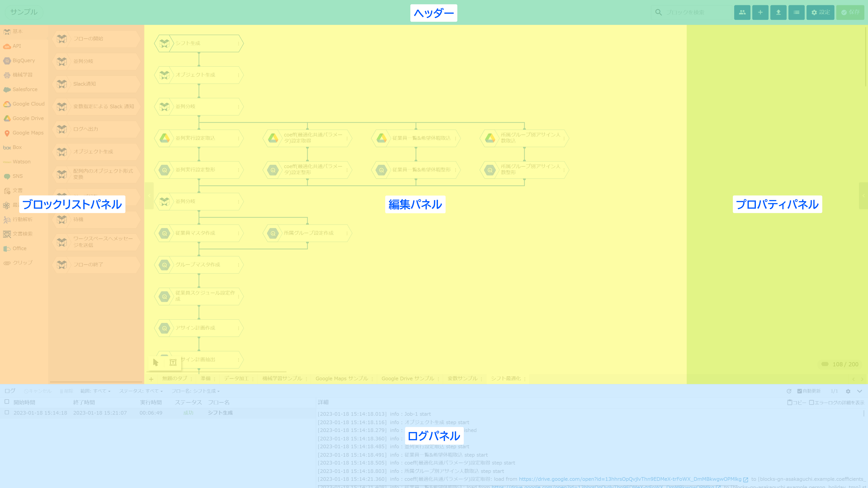The height and width of the screenshot is (488, 868).
Task: Select the BigQuery category
Action: point(24,61)
